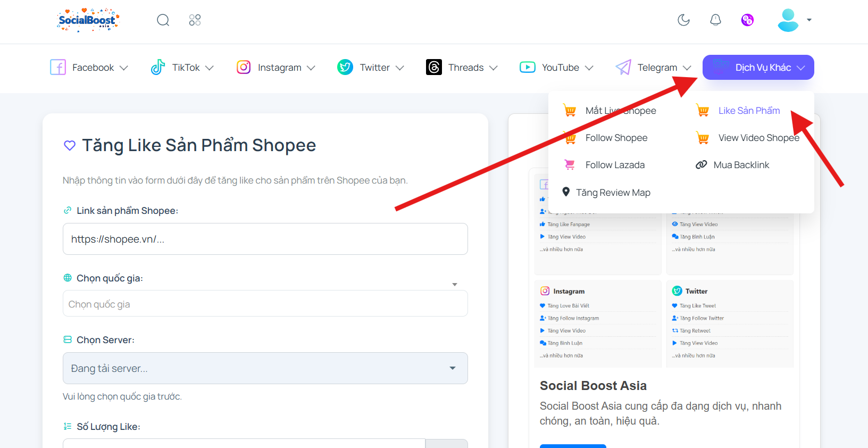
Task: Click Instagram card in the preview image
Action: 598,323
